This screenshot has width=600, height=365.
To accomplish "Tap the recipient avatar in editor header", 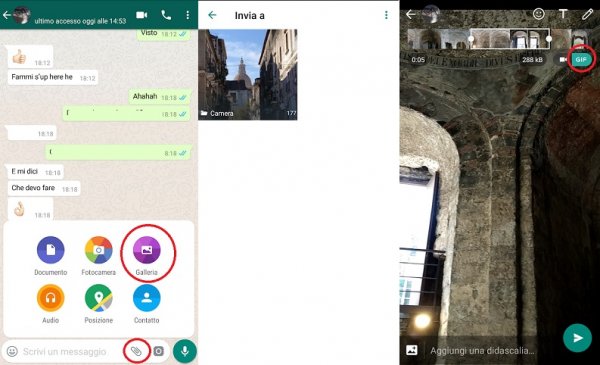I will (x=431, y=14).
